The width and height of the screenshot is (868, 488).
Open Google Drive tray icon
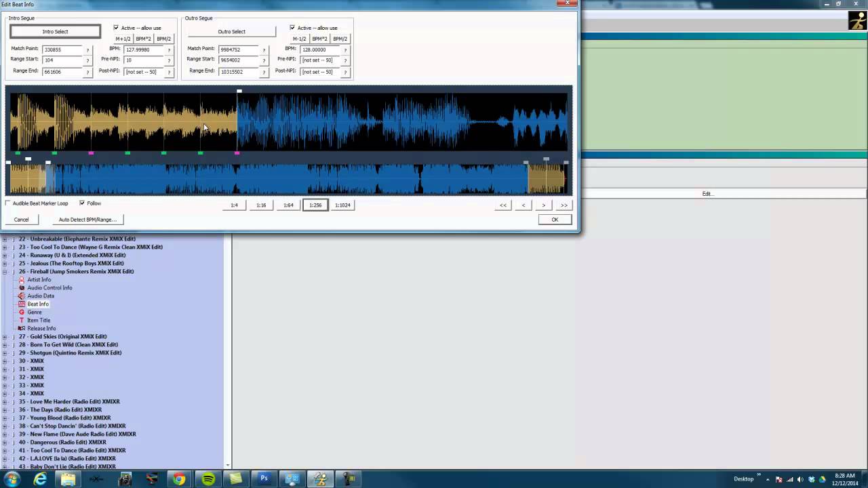tap(823, 479)
